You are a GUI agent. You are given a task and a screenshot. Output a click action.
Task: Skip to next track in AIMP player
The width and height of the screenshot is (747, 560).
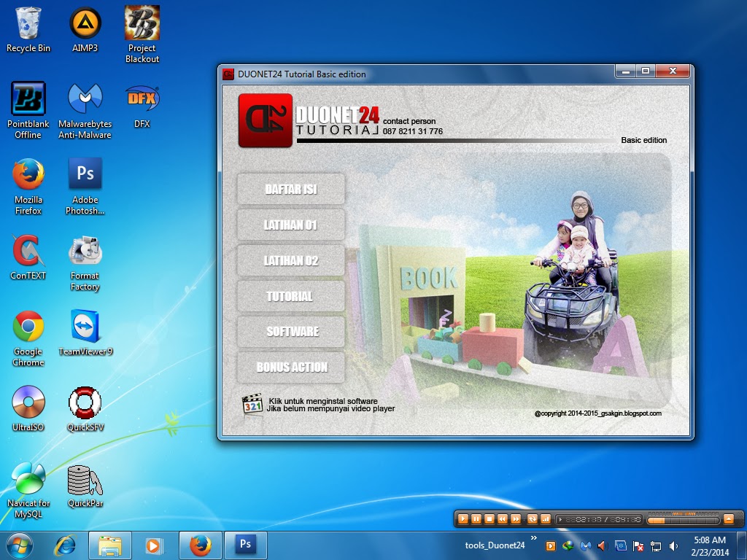[516, 519]
